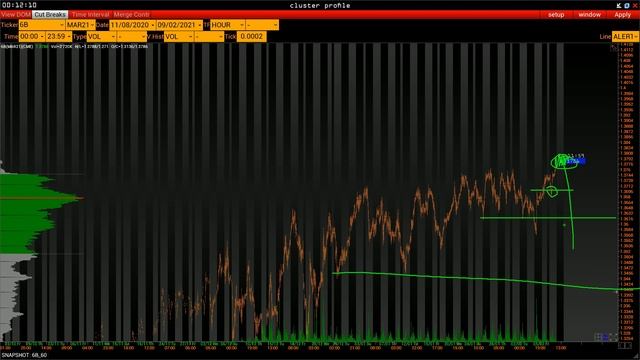Screen dimensions: 640x360
Task: Click the blue price label marker on chart
Action: [x=576, y=162]
